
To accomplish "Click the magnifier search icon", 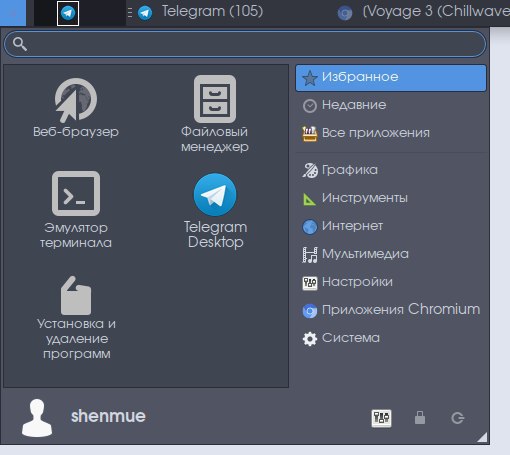I will click(20, 44).
